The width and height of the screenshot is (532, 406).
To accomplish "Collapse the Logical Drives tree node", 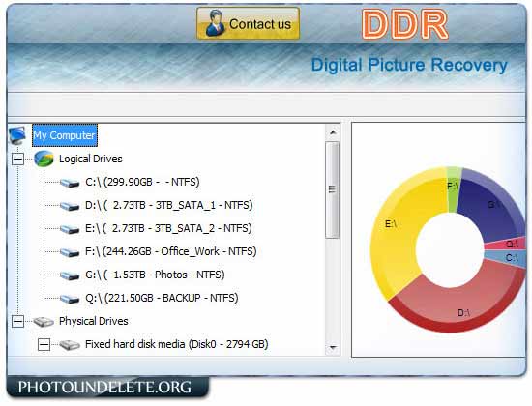I will pos(17,159).
